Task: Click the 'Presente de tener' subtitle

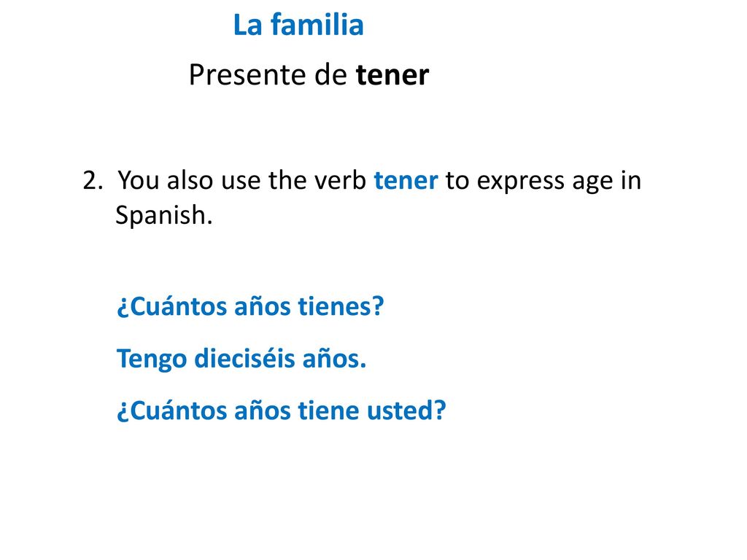Action: click(x=309, y=75)
